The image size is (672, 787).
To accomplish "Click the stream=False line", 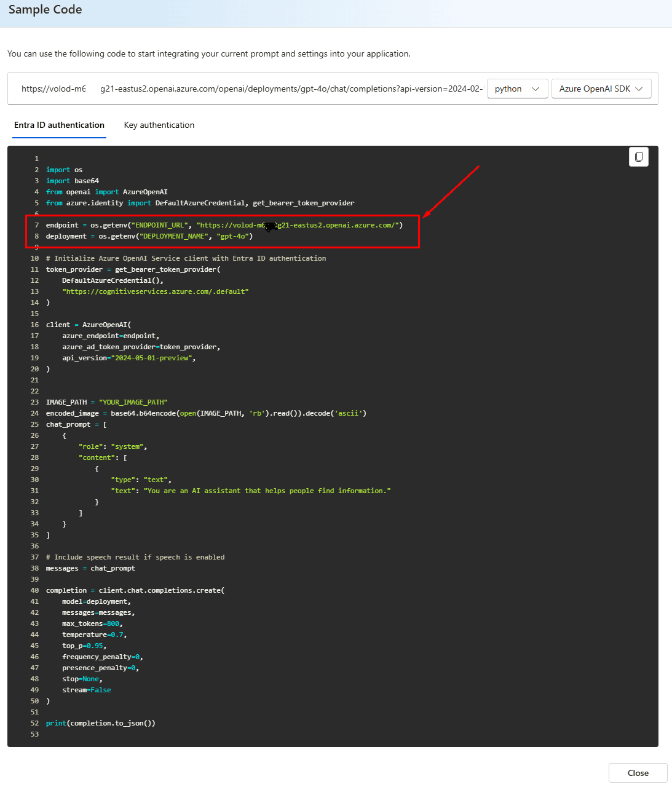I will [x=87, y=690].
